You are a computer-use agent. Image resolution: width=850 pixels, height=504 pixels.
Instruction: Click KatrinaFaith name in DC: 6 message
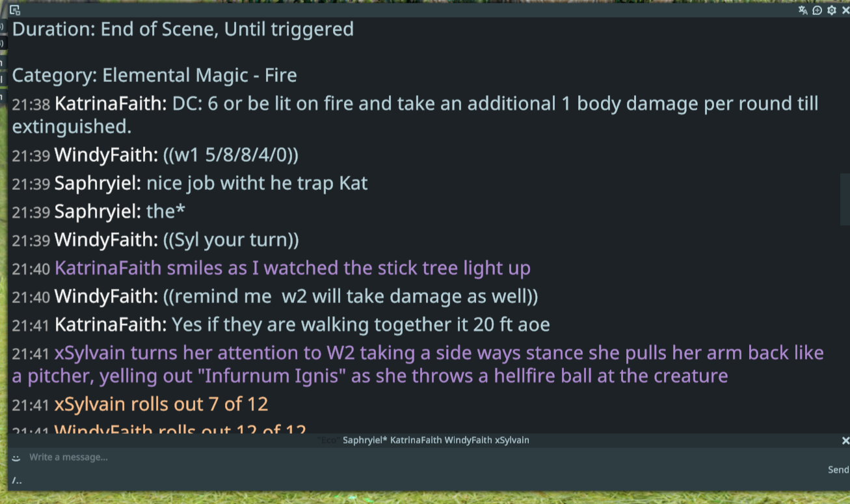111,104
